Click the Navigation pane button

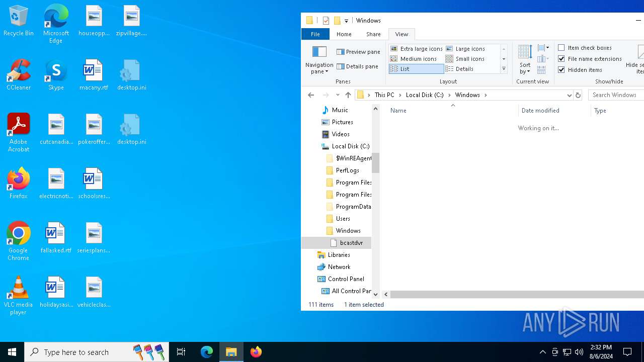(x=319, y=59)
